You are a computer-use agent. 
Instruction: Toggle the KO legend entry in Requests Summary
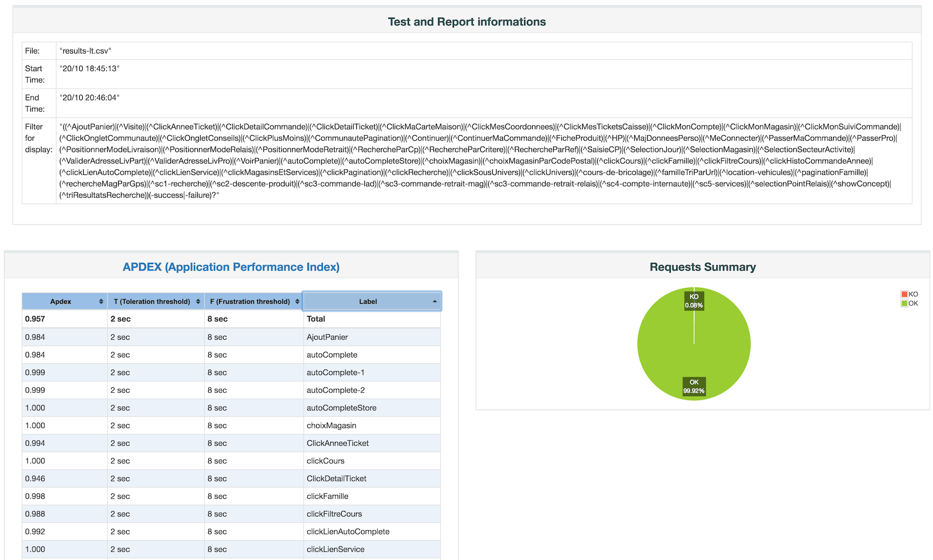[x=908, y=294]
